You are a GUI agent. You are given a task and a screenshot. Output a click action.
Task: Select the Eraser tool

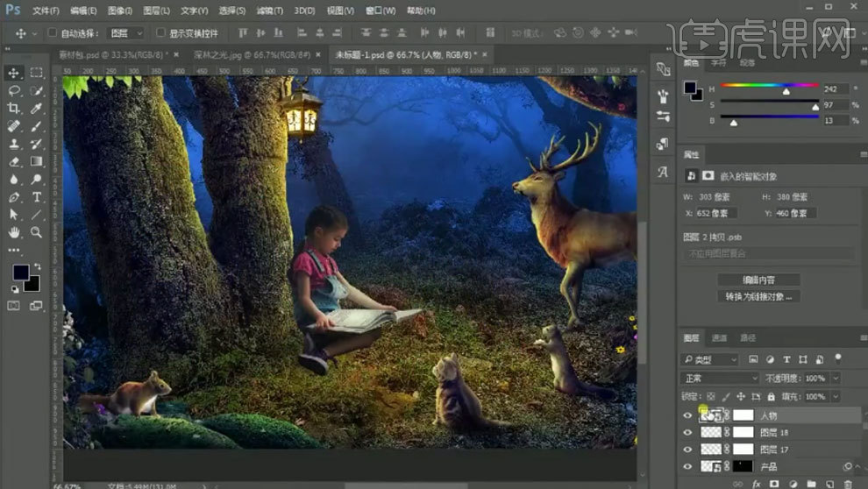click(14, 161)
